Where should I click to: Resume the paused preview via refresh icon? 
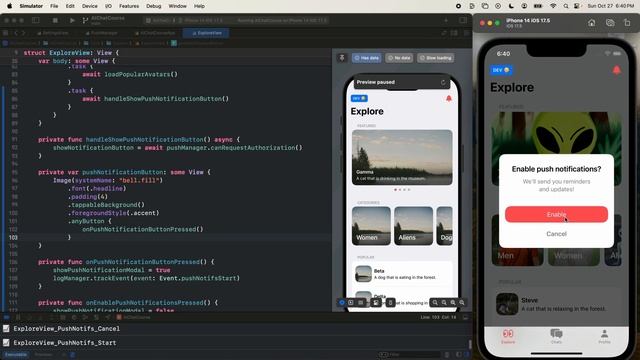click(x=443, y=82)
